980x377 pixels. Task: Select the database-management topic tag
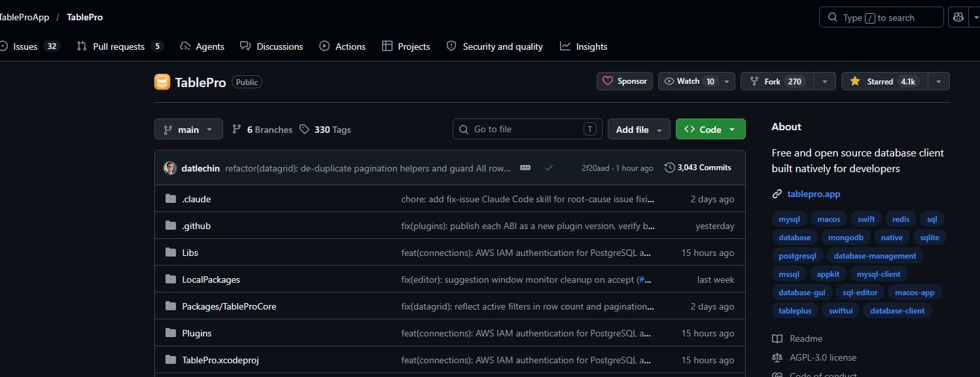pos(875,256)
